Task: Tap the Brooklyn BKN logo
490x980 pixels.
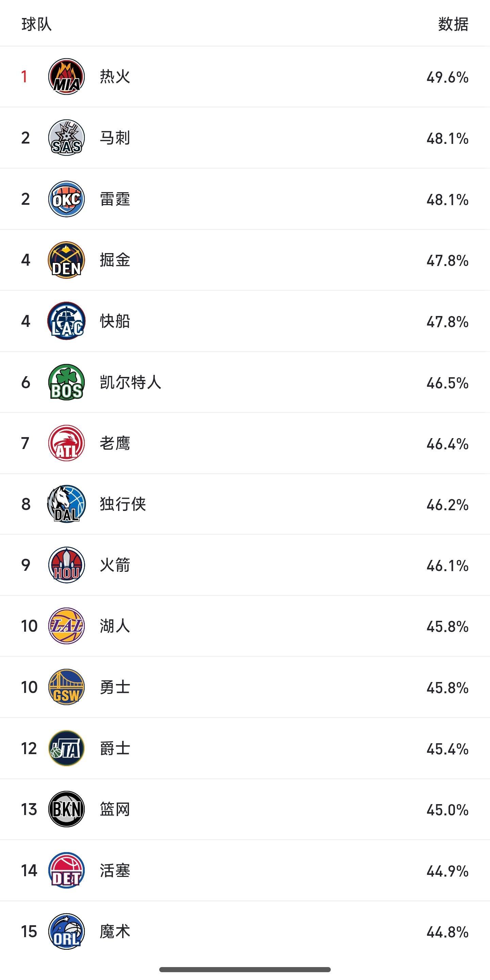Action: pos(67,809)
